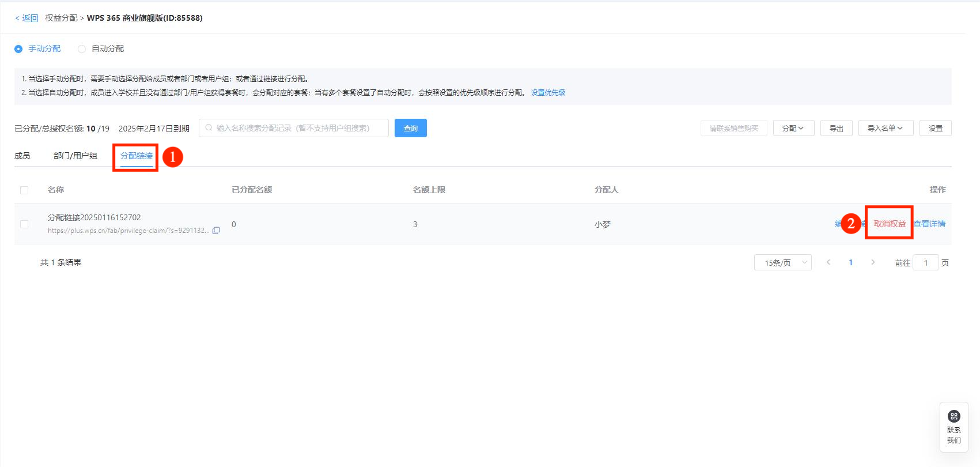Viewport: 980px width, 467px height.
Task: Go to the next page arrow
Action: click(873, 262)
